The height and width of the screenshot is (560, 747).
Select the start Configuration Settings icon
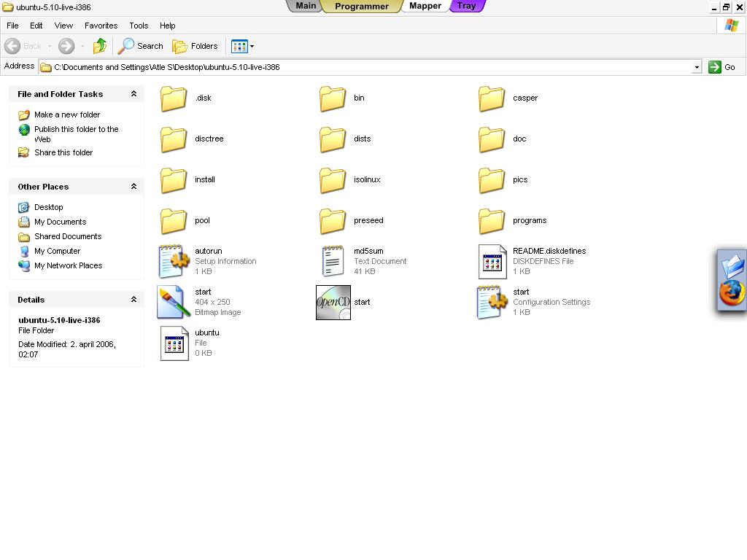tap(492, 303)
